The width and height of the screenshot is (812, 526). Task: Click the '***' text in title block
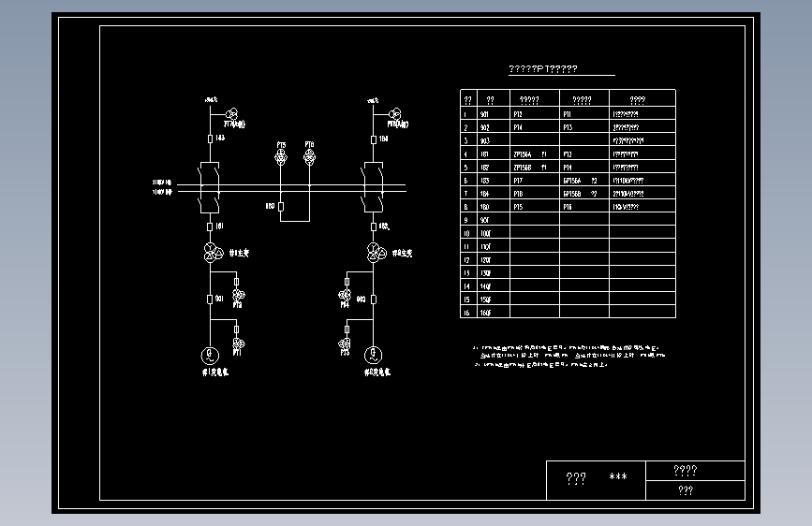618,477
